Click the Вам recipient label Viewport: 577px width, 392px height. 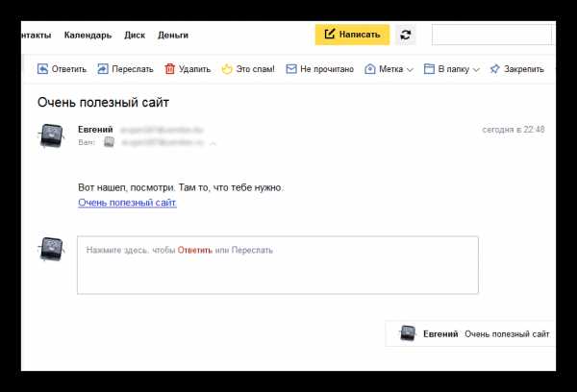coord(87,142)
